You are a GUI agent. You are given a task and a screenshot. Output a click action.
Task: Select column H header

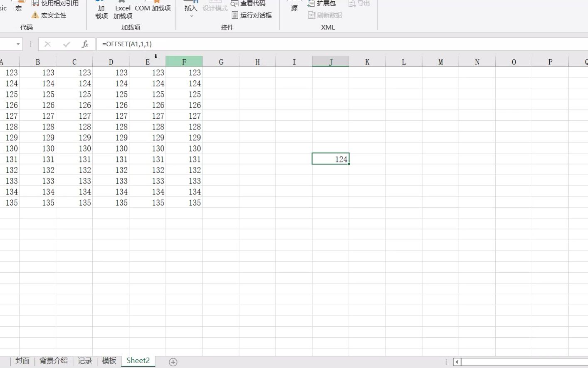257,62
